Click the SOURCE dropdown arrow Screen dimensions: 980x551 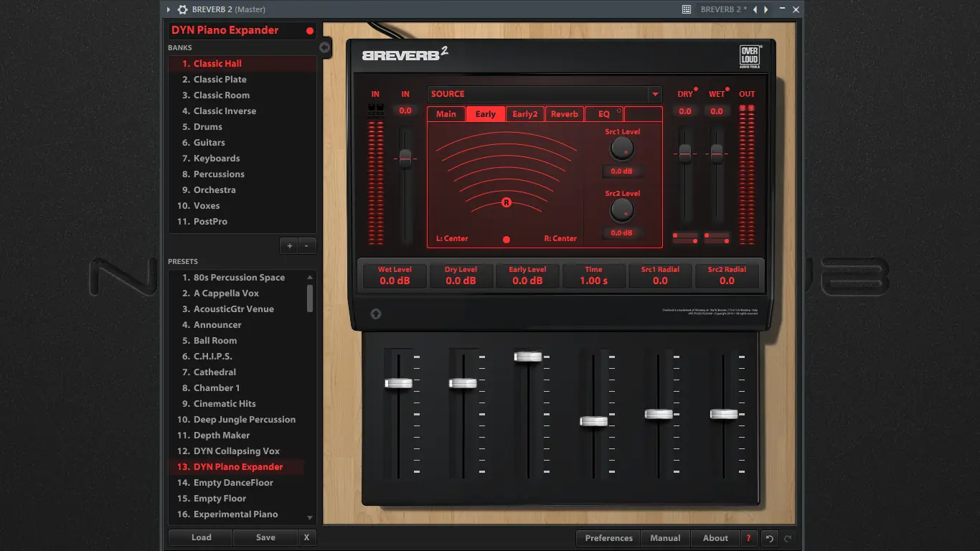click(x=654, y=95)
